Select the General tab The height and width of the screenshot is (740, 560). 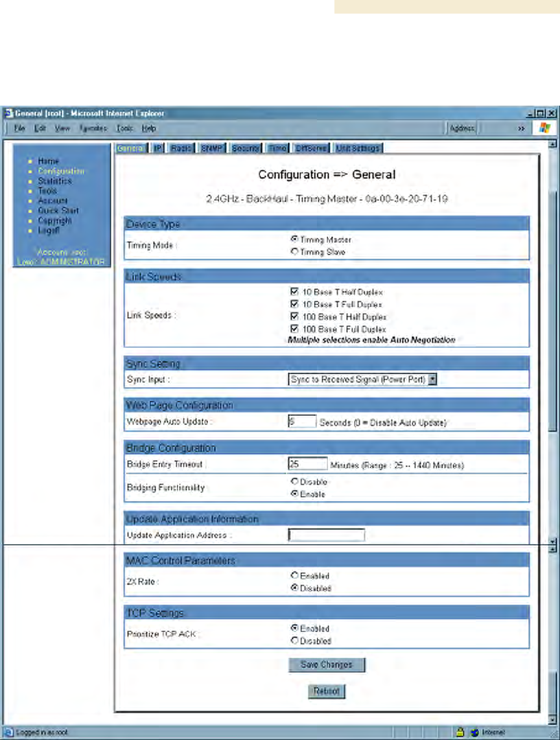click(x=131, y=148)
